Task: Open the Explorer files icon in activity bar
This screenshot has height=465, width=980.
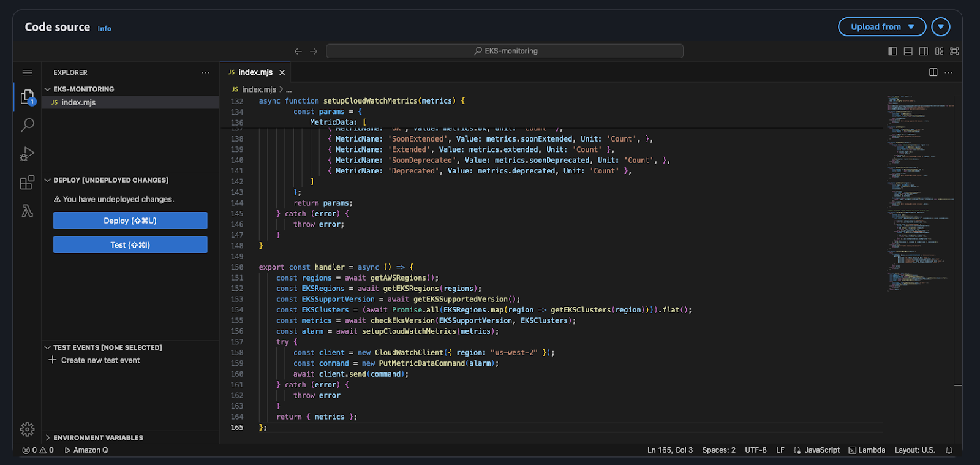Action: tap(27, 97)
